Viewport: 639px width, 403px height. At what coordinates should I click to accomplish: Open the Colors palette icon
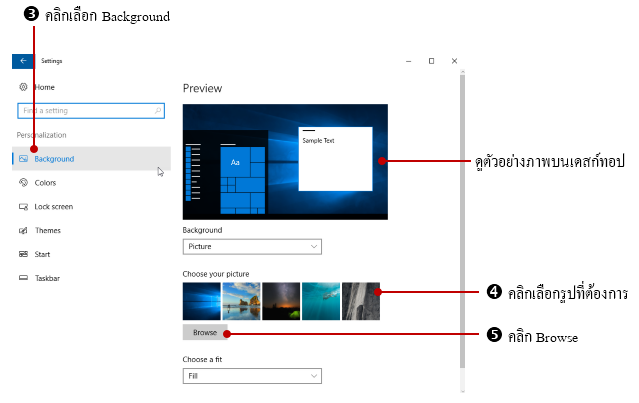click(x=23, y=183)
